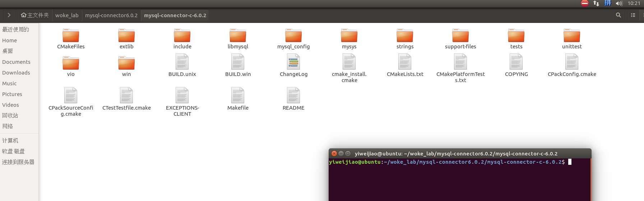This screenshot has width=644, height=201.
Task: Select the README file icon
Action: (x=293, y=95)
